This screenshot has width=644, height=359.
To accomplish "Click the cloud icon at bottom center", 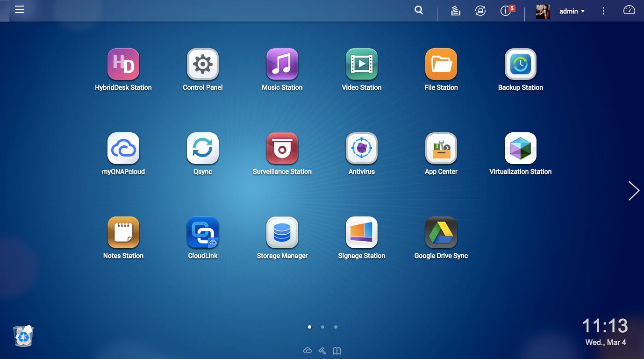I will coord(308,351).
